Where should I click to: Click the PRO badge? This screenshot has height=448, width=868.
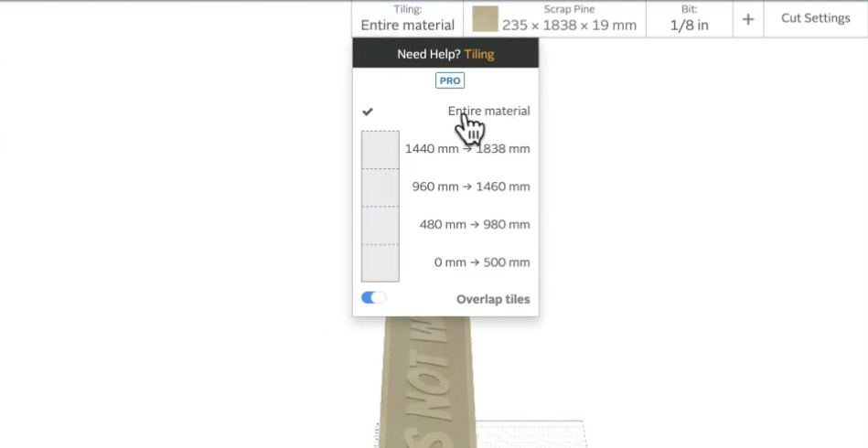click(x=449, y=80)
